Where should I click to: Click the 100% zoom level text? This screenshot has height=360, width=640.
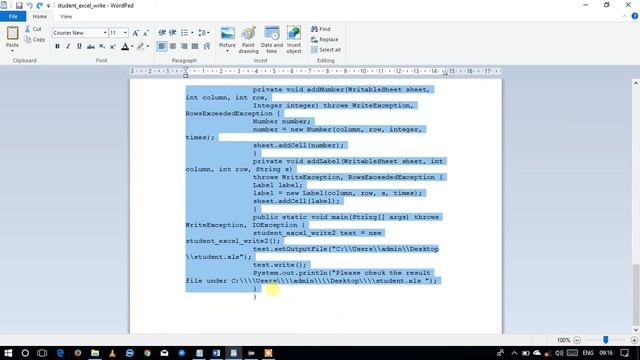563,340
